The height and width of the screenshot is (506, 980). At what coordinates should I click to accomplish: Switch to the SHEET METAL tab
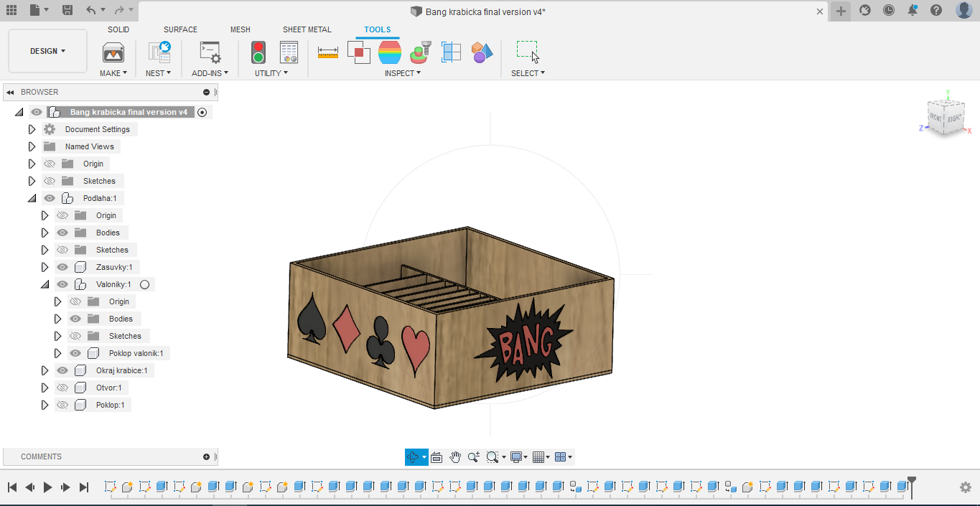(307, 29)
